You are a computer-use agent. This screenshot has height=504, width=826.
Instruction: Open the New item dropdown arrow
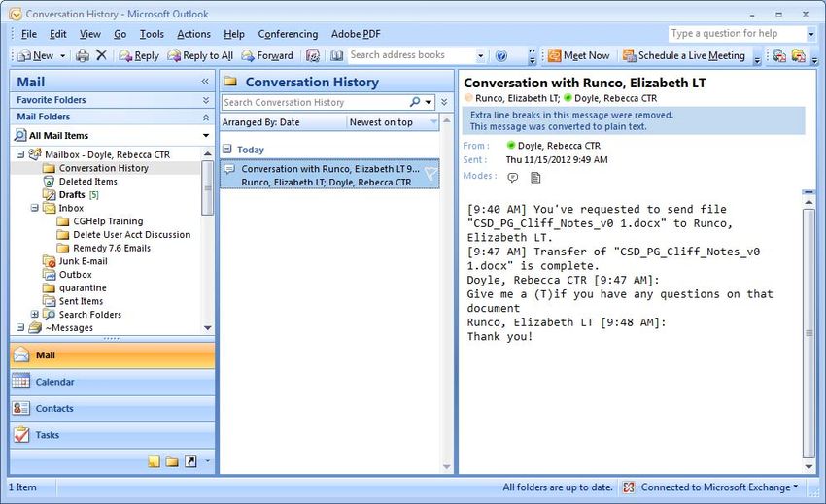coord(63,55)
